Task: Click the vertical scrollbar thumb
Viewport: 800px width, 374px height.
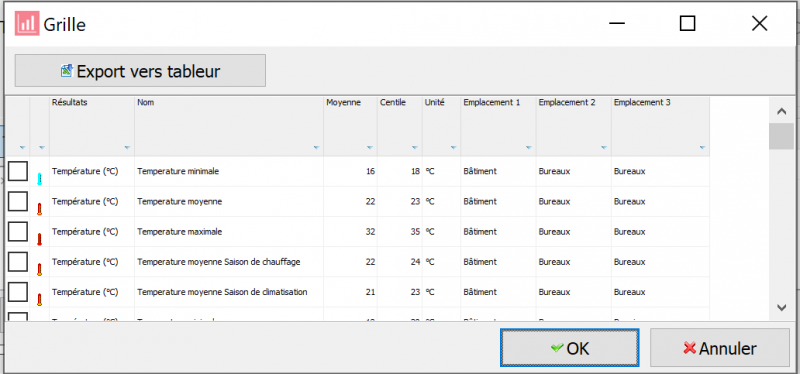Action: (x=781, y=136)
